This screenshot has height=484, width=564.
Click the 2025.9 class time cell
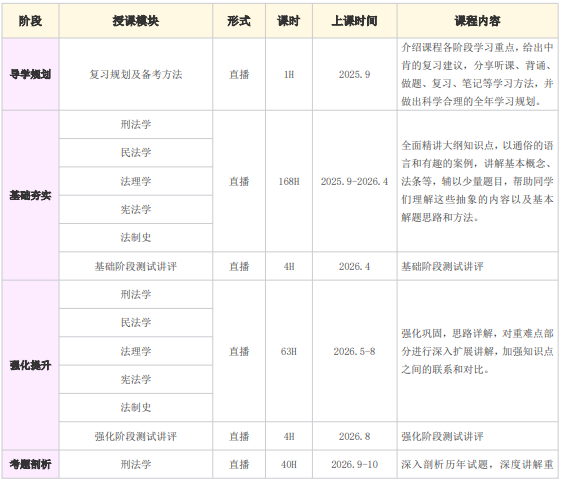(x=355, y=74)
